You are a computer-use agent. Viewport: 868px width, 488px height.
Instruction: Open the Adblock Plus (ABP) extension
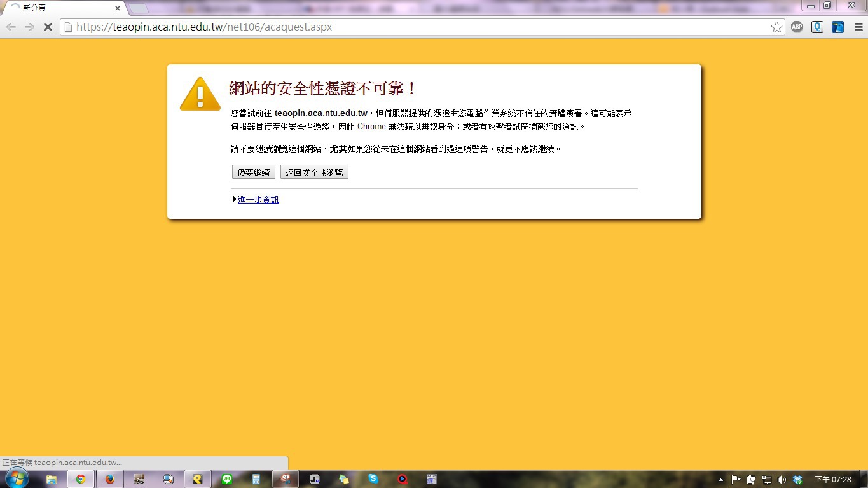797,27
